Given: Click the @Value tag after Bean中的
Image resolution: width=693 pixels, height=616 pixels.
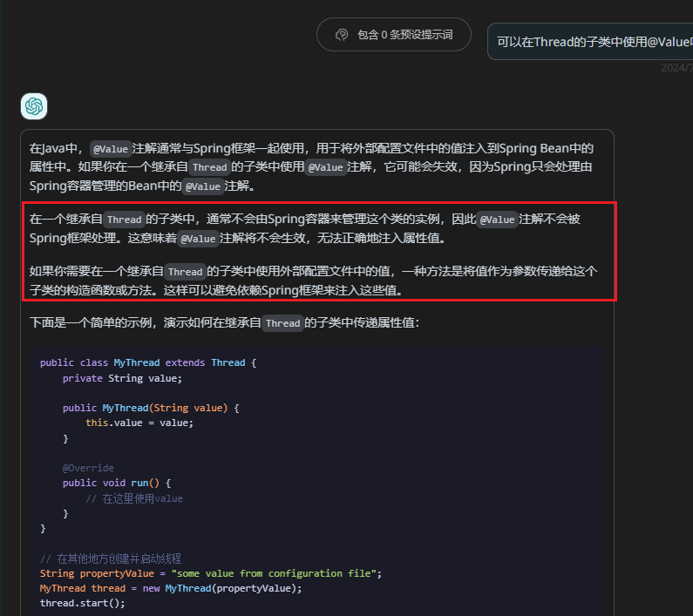Looking at the screenshot, I should (203, 186).
